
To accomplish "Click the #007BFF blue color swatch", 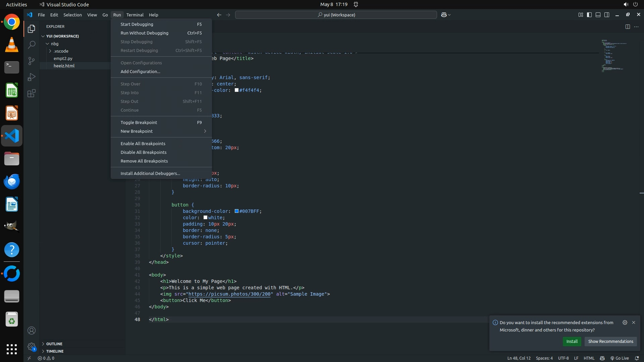I will pyautogui.click(x=236, y=211).
